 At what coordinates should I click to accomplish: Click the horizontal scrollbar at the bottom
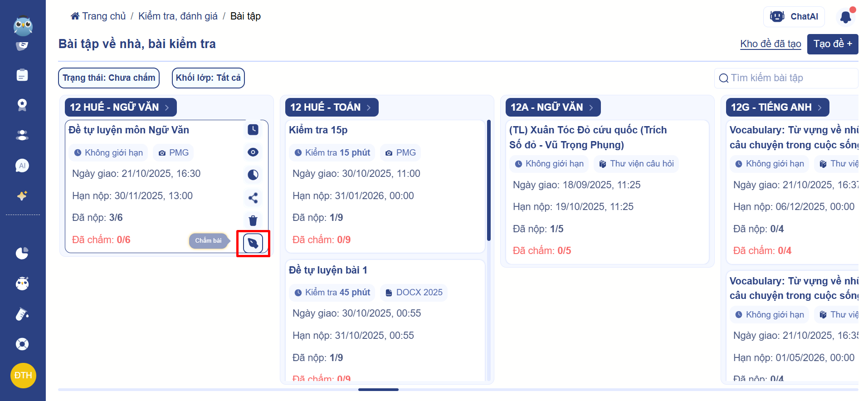[x=378, y=390]
